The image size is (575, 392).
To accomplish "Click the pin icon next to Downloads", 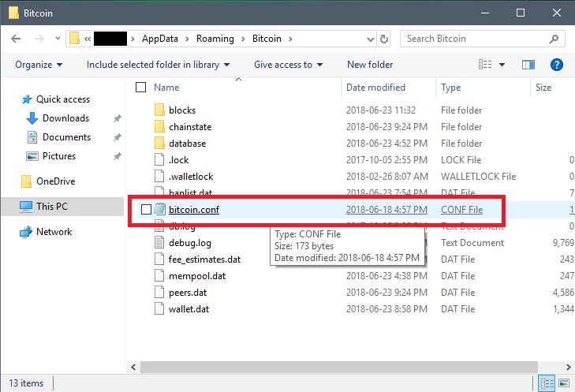I will (117, 118).
